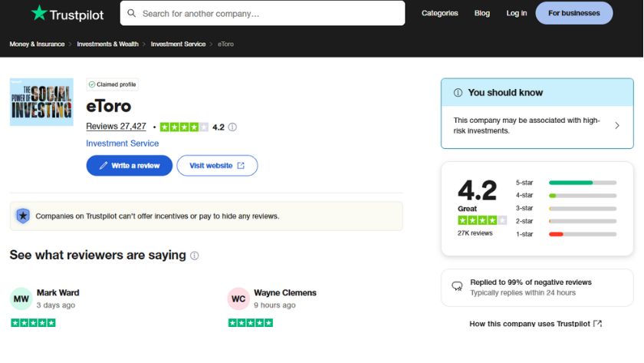This screenshot has width=644, height=363.
Task: Open Investment Service breadcrumb
Action: (x=178, y=44)
